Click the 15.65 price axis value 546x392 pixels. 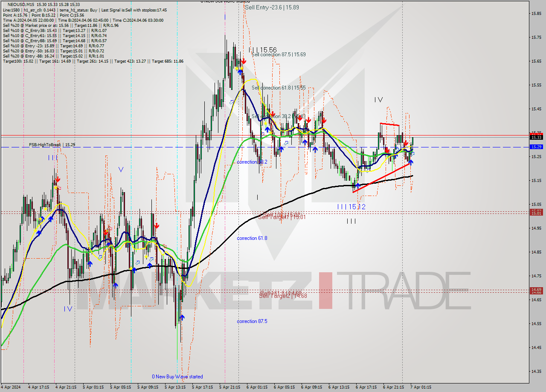536,61
